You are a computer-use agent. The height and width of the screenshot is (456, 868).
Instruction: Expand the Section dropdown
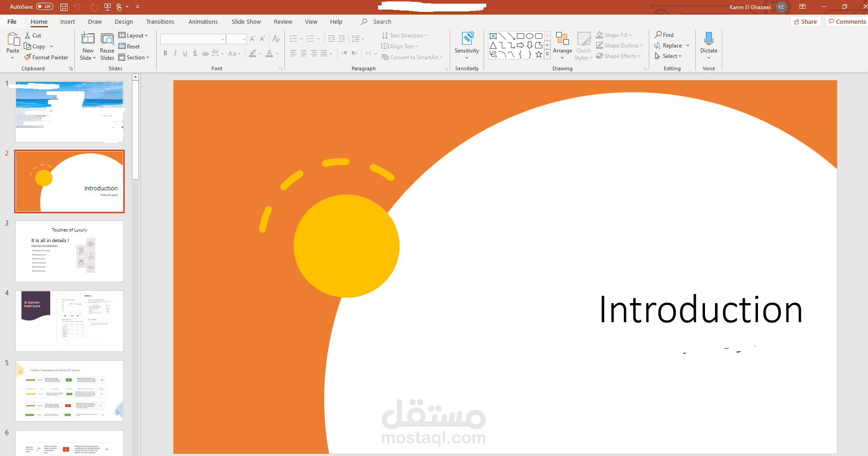[x=134, y=57]
